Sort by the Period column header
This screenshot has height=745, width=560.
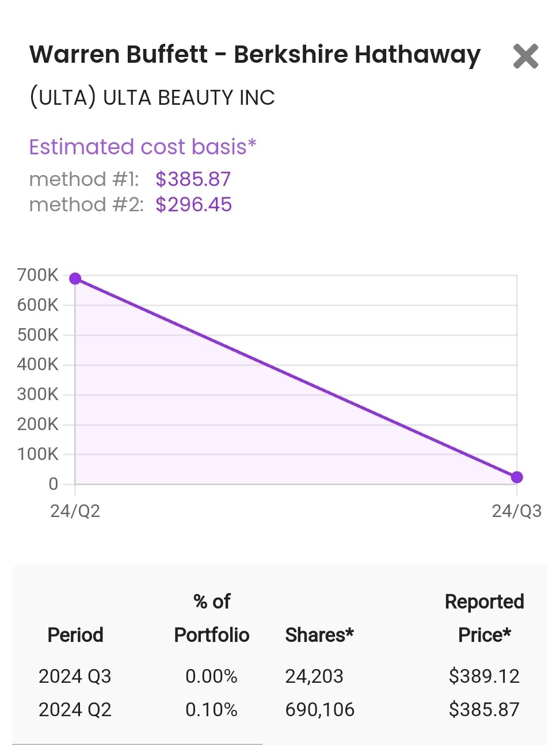pyautogui.click(x=75, y=634)
